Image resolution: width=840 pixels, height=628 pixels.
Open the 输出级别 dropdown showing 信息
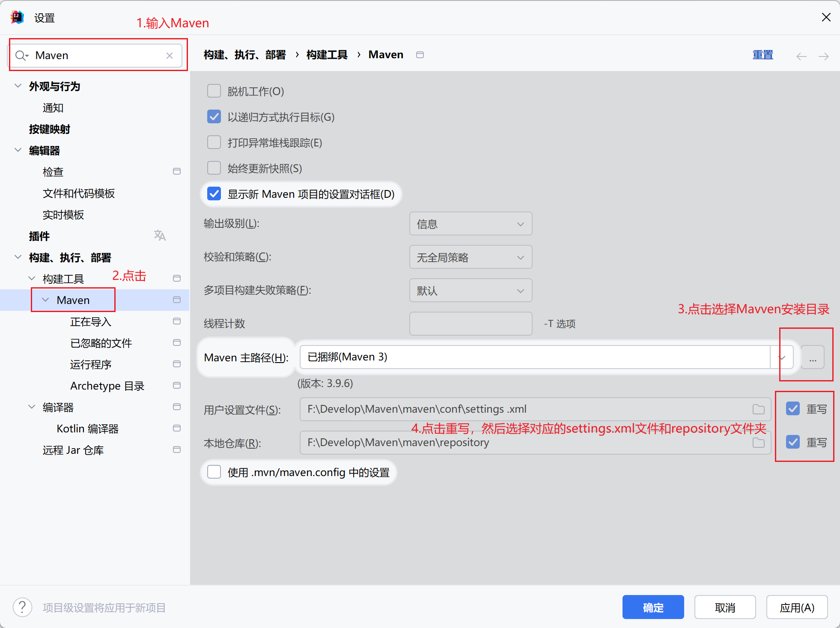[x=471, y=223]
